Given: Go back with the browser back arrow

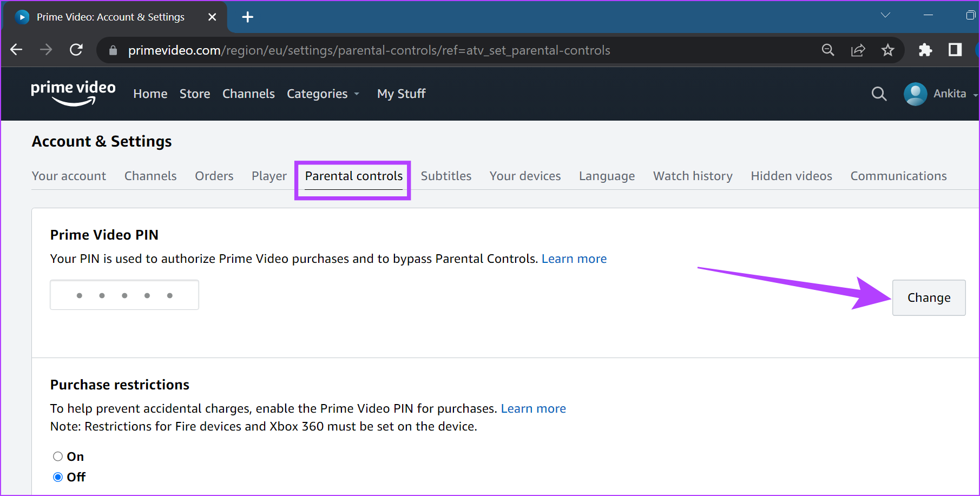Looking at the screenshot, I should tap(16, 50).
